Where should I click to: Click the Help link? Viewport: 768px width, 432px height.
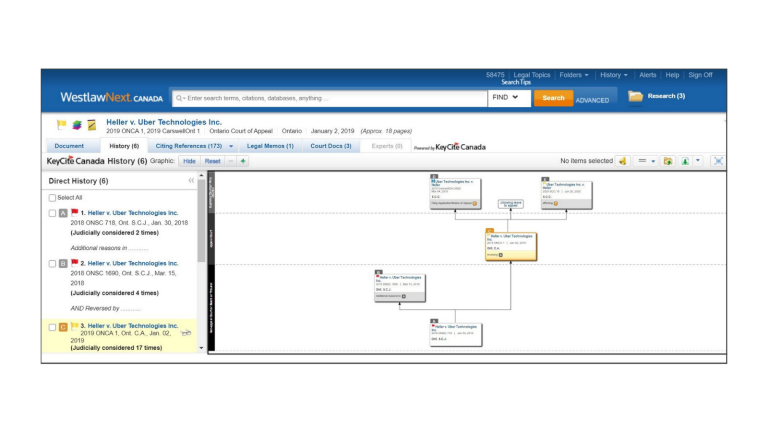(x=672, y=75)
